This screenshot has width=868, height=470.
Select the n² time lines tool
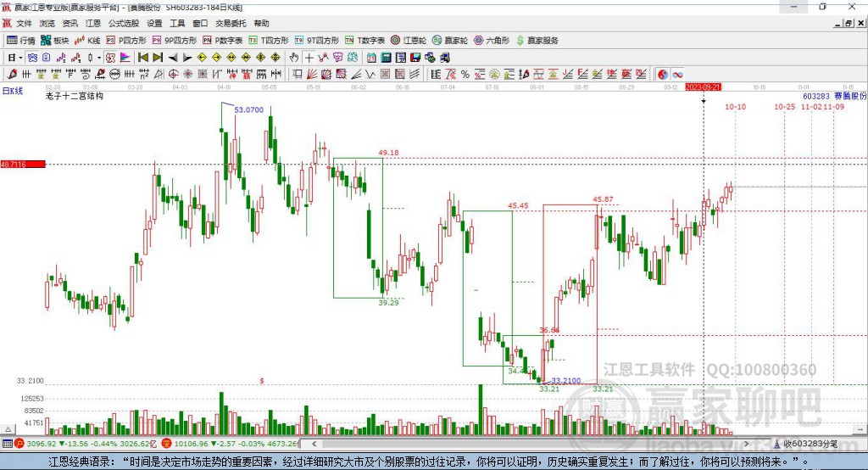click(x=144, y=75)
